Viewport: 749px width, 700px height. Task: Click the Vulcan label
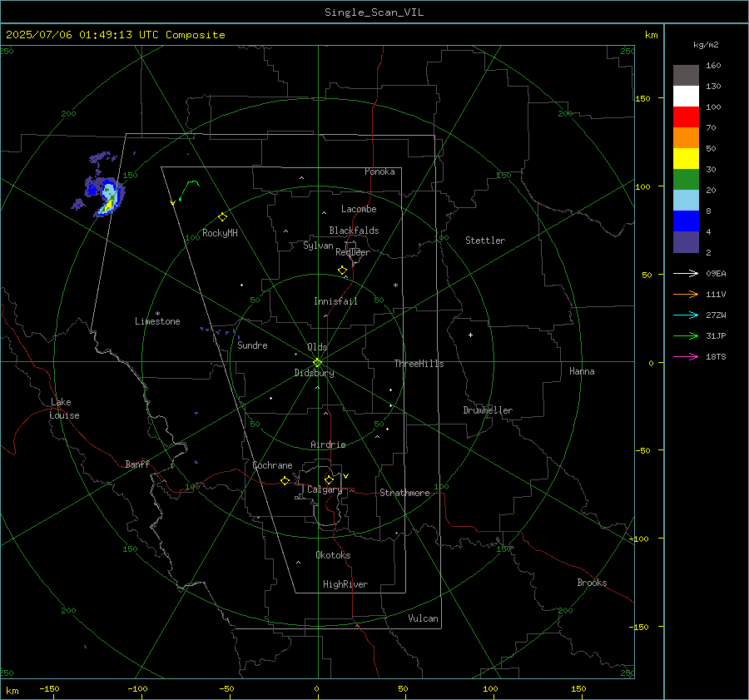423,618
